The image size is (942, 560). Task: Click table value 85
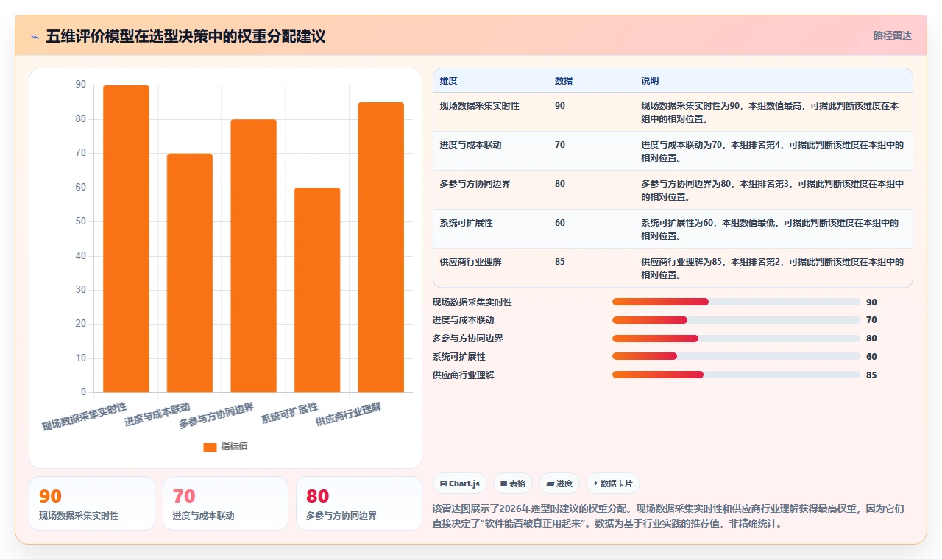coord(560,262)
